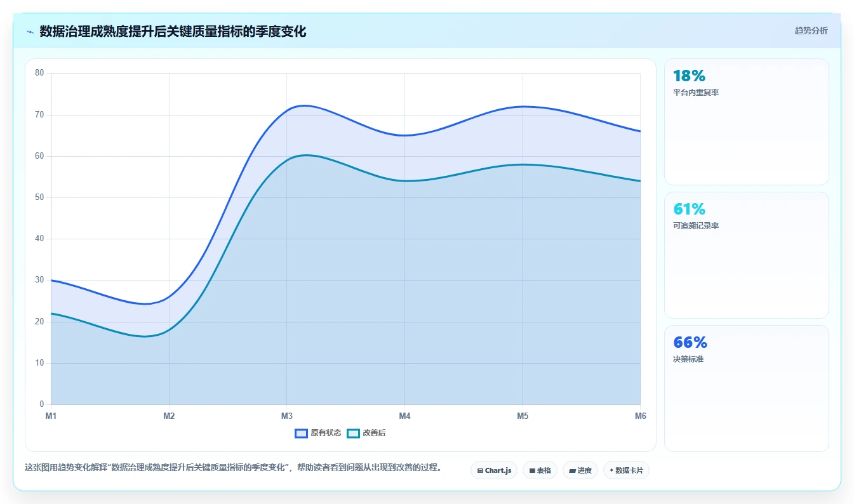This screenshot has height=504, width=854.
Task: Click the 60 y-axis tick label
Action: 39,156
